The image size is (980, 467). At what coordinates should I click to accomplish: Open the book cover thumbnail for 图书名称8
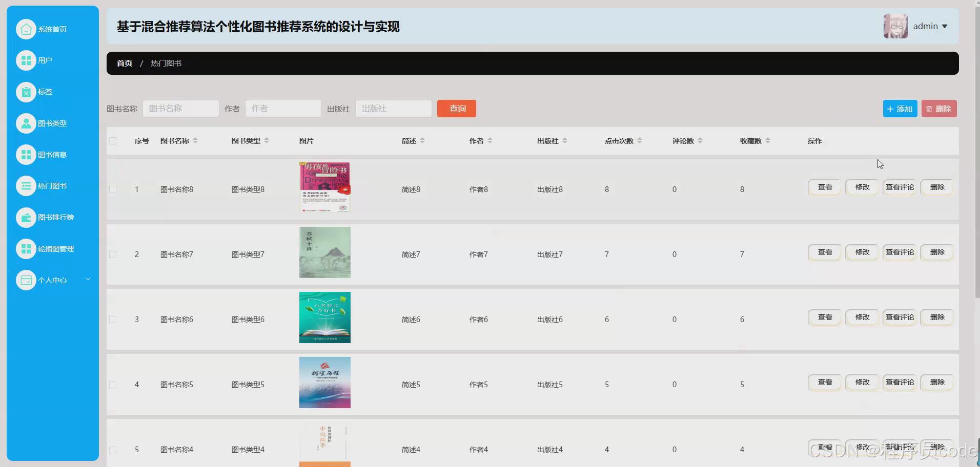click(325, 187)
